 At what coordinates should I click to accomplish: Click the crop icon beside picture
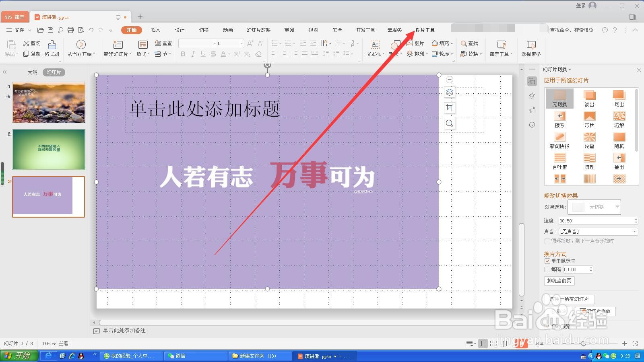pyautogui.click(x=450, y=108)
